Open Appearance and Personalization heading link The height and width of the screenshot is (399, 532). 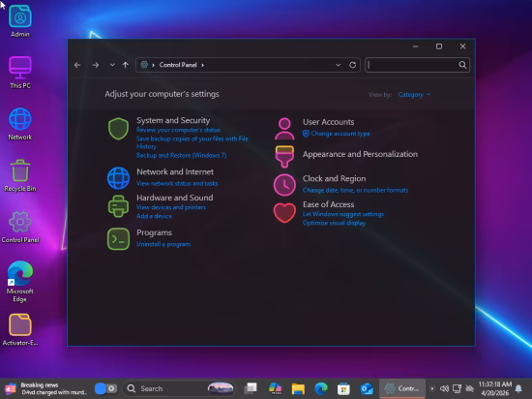coord(360,154)
